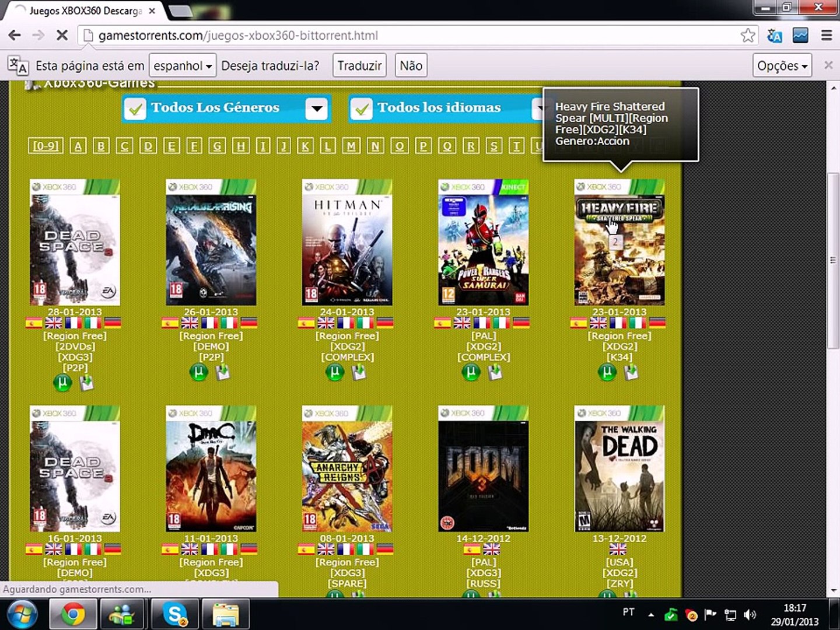This screenshot has width=840, height=630.
Task: Stop the page loading with the X button
Action: point(62,36)
